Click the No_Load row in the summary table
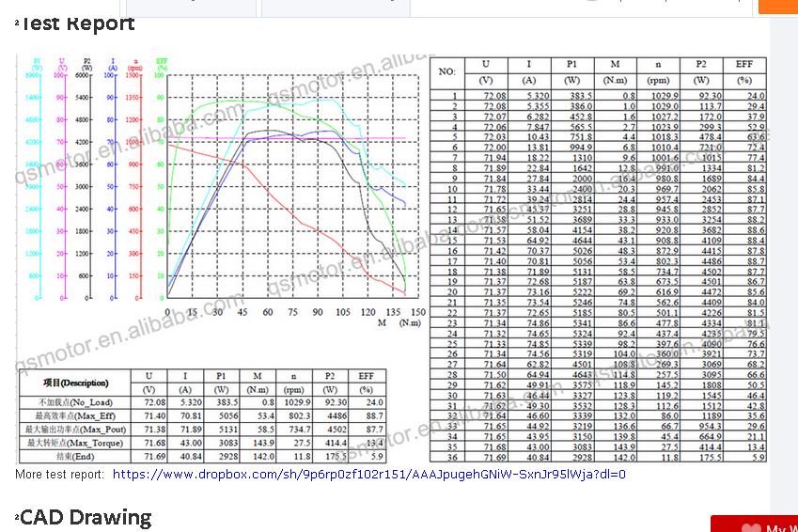This screenshot has height=532, width=798. coord(202,402)
